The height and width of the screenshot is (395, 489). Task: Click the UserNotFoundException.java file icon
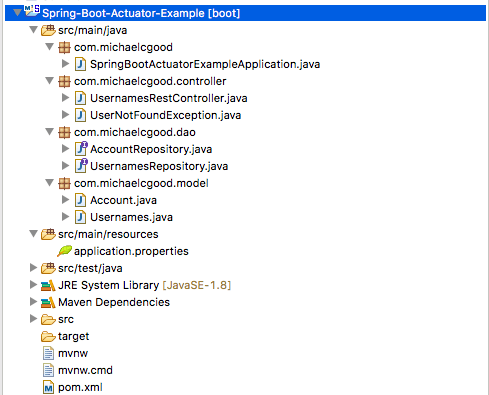click(x=80, y=115)
